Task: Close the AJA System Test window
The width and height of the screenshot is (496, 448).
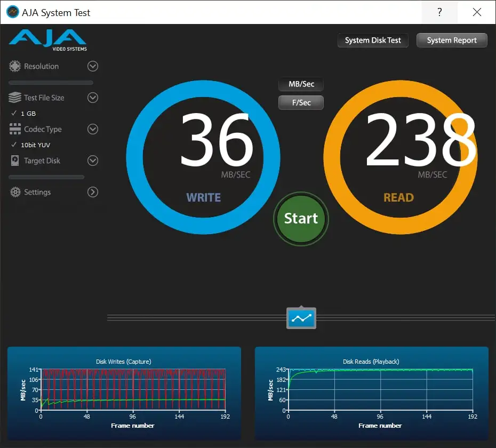Action: click(477, 12)
